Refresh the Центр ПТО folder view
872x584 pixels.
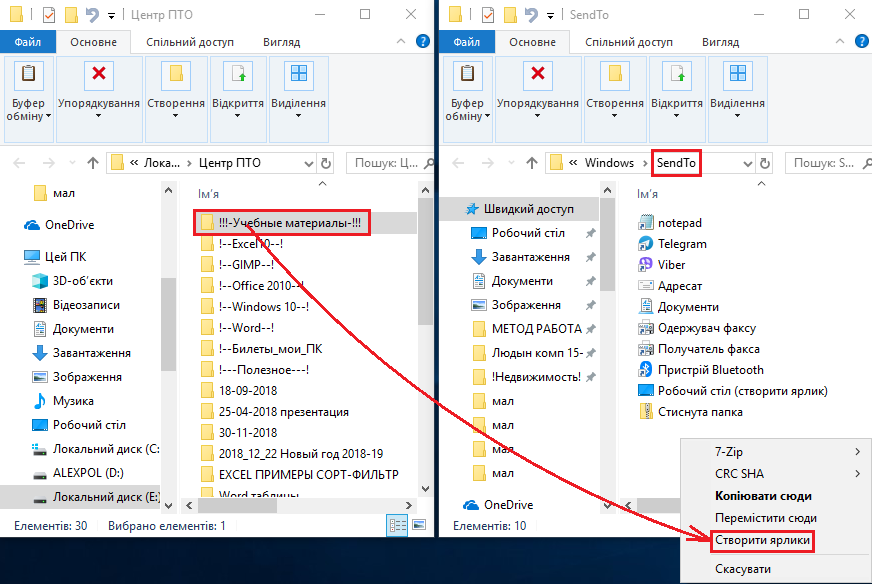pyautogui.click(x=326, y=164)
